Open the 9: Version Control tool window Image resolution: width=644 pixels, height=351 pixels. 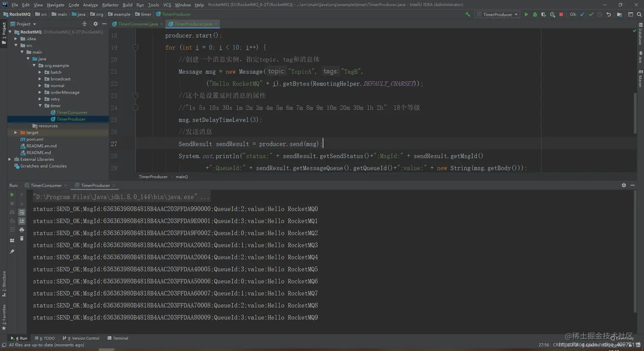click(81, 338)
